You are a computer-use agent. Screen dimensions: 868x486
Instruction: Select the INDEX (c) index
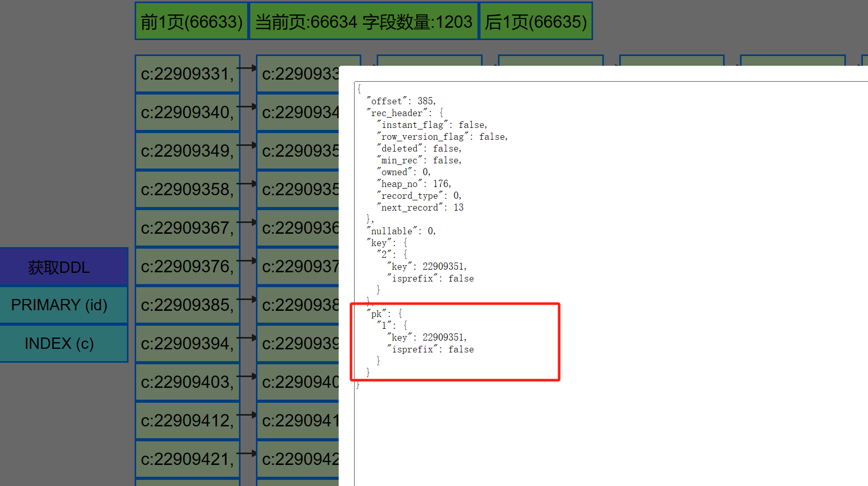64,343
